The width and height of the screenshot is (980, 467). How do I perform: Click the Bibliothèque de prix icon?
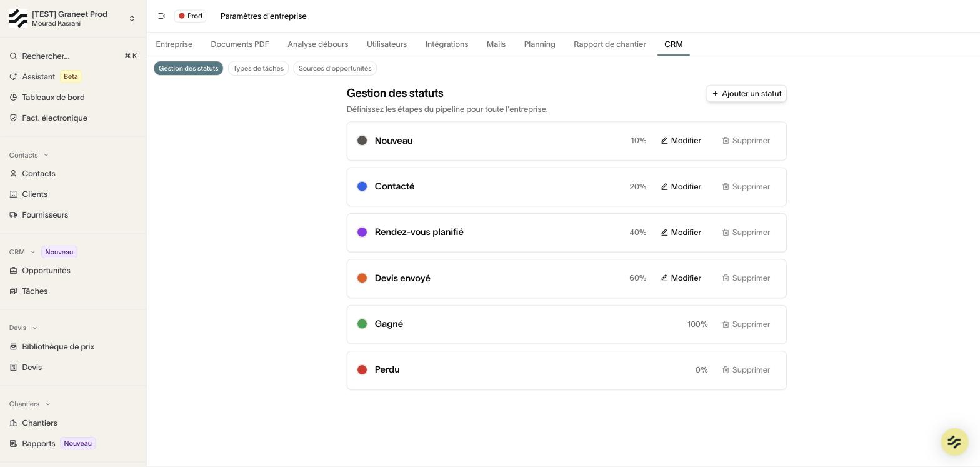(x=13, y=347)
